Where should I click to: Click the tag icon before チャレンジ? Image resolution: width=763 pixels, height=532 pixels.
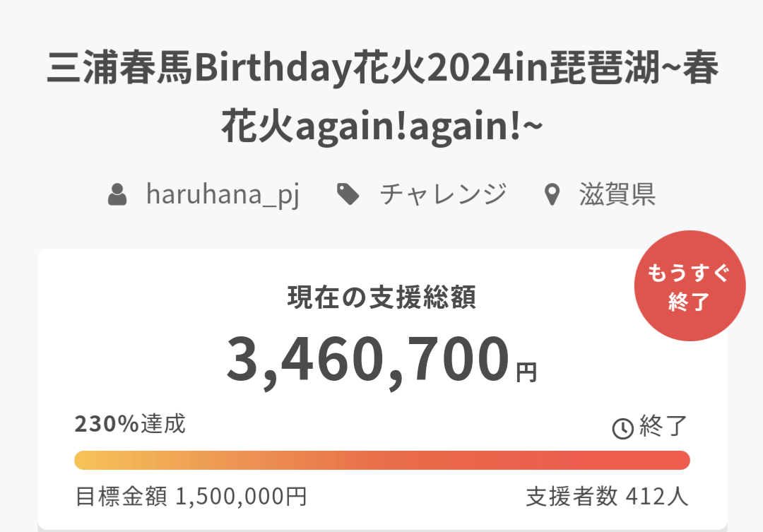tap(348, 194)
